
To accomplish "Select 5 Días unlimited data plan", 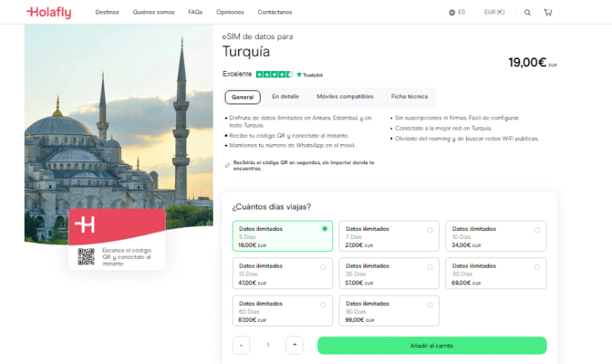I will point(283,236).
